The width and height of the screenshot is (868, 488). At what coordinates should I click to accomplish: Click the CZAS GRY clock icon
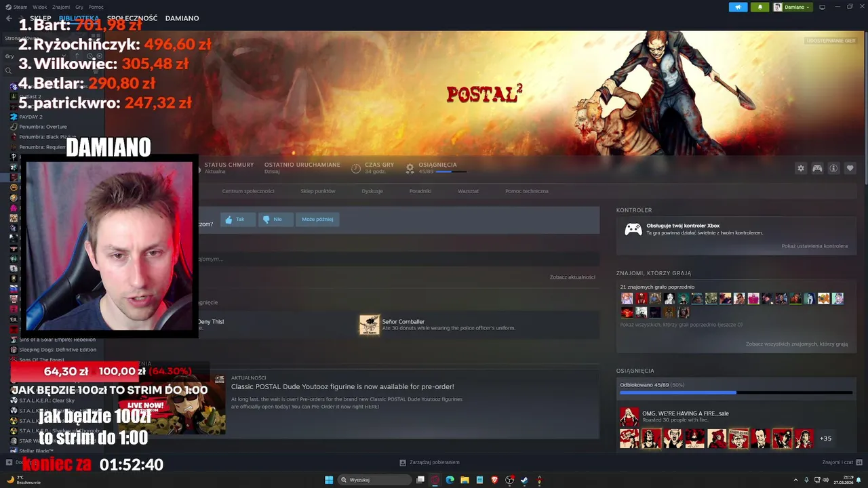[356, 168]
